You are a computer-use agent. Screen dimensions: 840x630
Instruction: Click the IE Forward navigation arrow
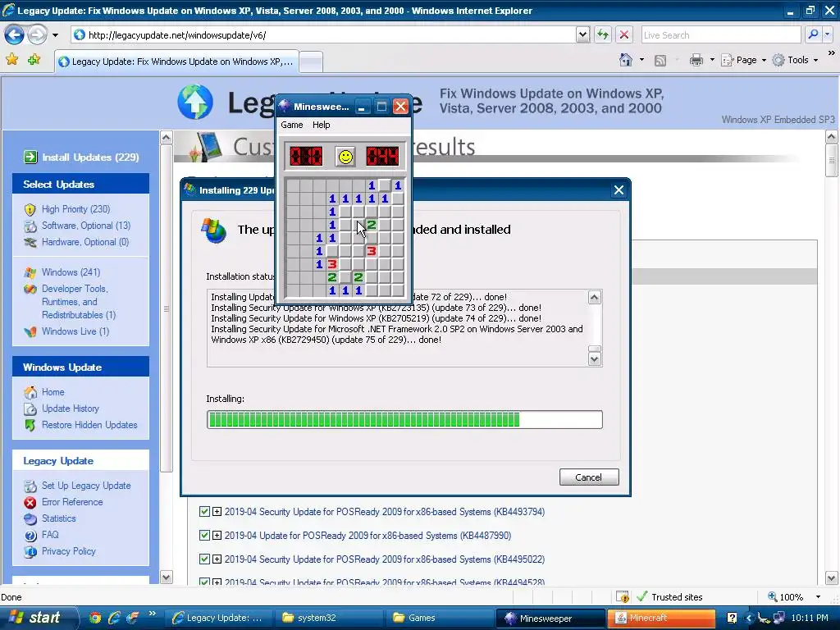click(x=37, y=35)
